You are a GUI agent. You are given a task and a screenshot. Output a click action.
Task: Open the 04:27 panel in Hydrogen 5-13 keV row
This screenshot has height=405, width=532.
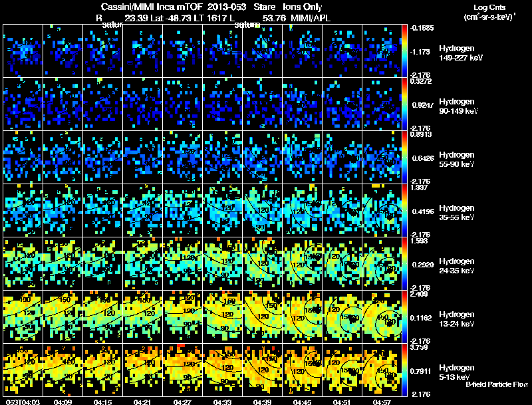182,370
